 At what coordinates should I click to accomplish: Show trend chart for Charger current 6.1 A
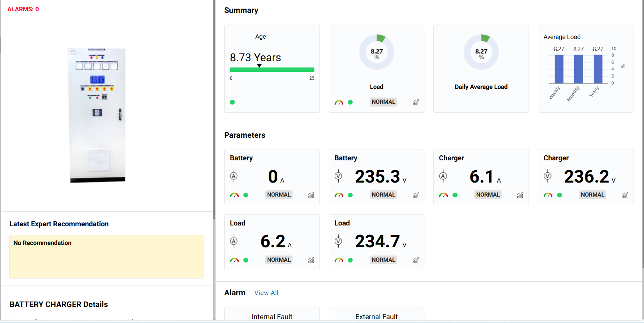pyautogui.click(x=520, y=195)
